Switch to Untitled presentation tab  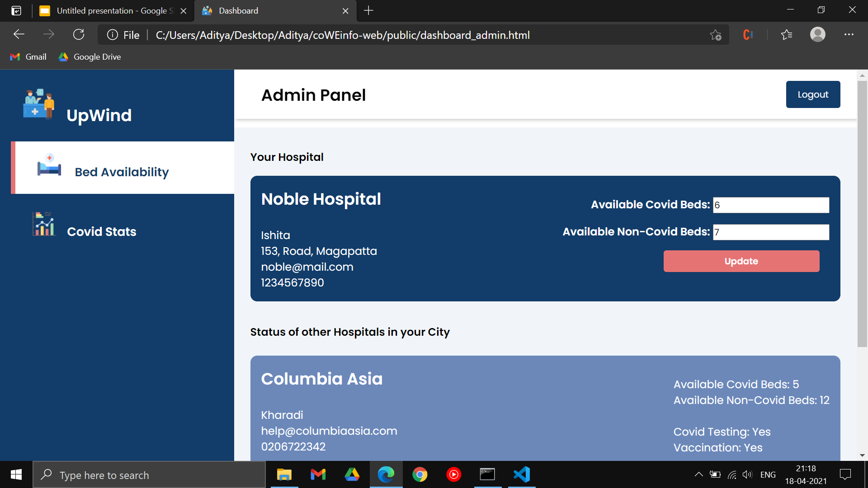tap(108, 10)
